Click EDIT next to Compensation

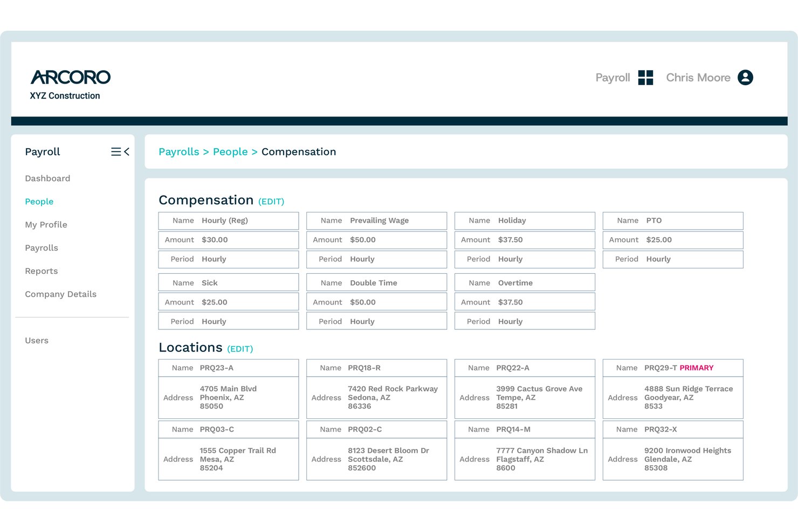coord(271,202)
